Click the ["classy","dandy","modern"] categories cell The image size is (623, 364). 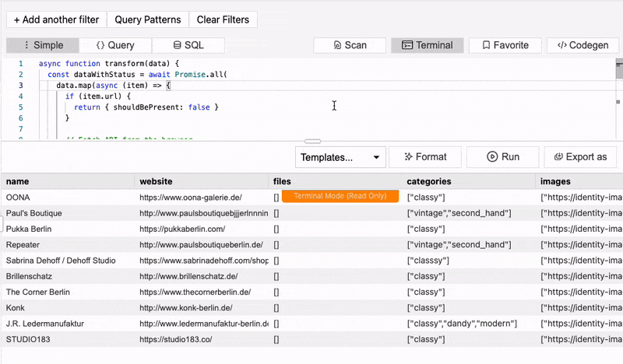469,324
